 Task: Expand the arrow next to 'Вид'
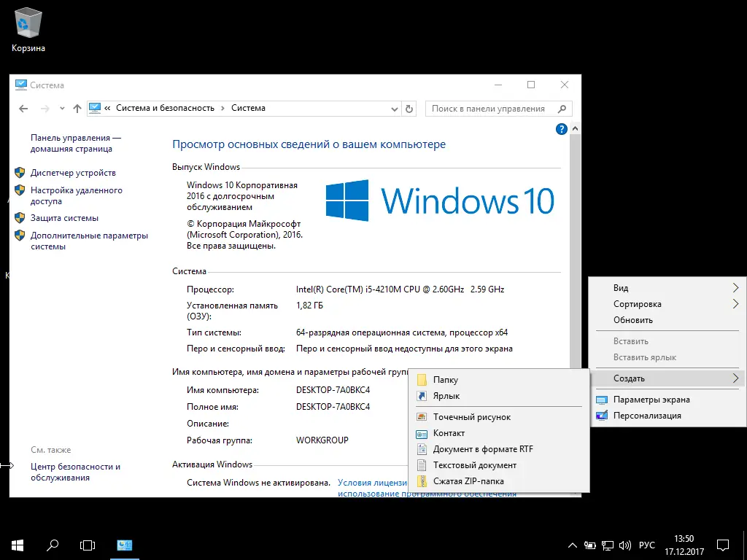735,287
